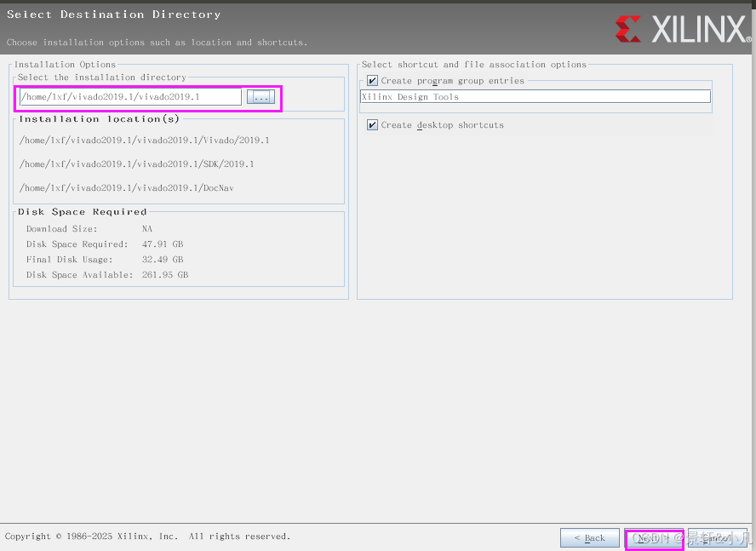Click the 'Choose installation options' subtitle text
The width and height of the screenshot is (756, 551).
click(157, 43)
